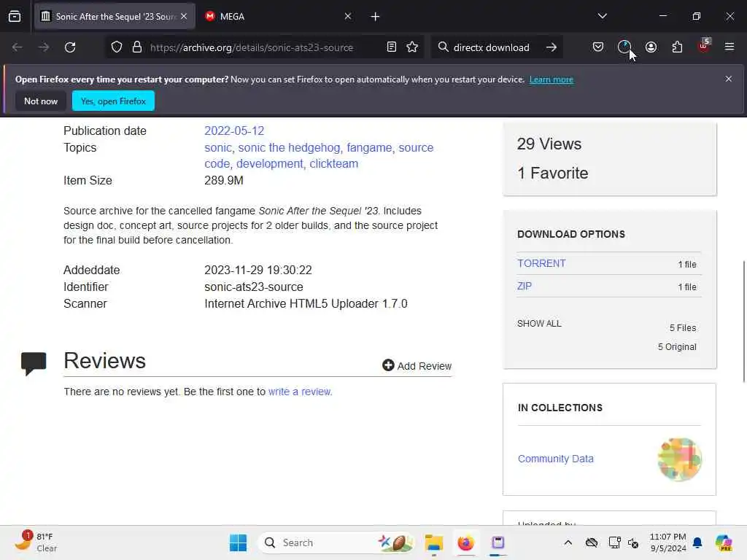Click Yes, open Firefox button

tap(113, 101)
